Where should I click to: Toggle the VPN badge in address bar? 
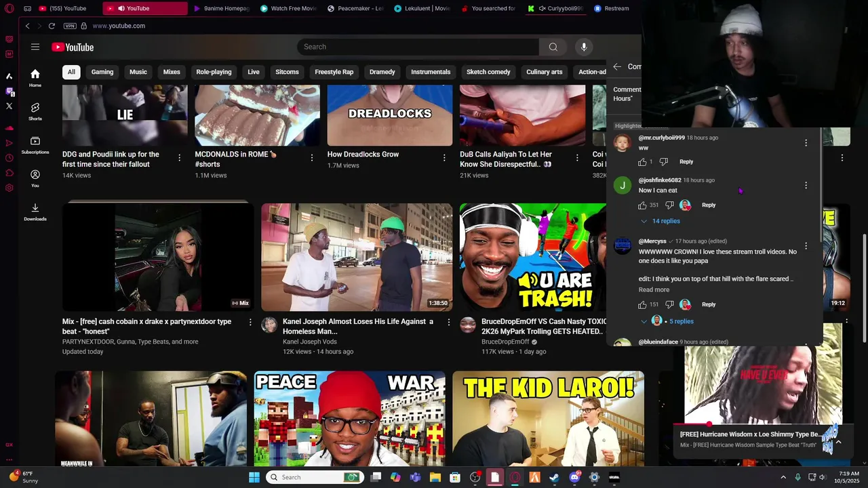(x=70, y=26)
